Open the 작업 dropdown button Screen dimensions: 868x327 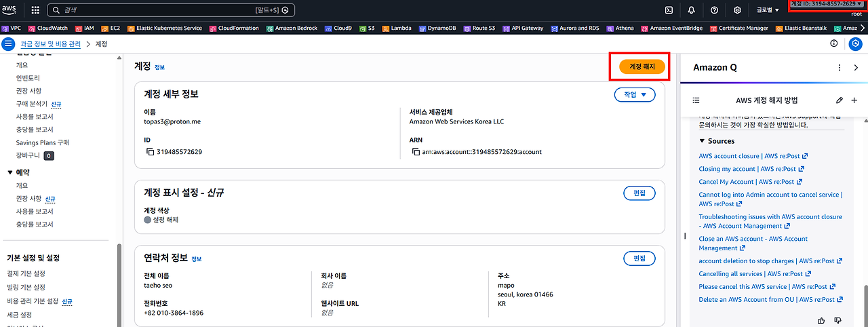(635, 94)
